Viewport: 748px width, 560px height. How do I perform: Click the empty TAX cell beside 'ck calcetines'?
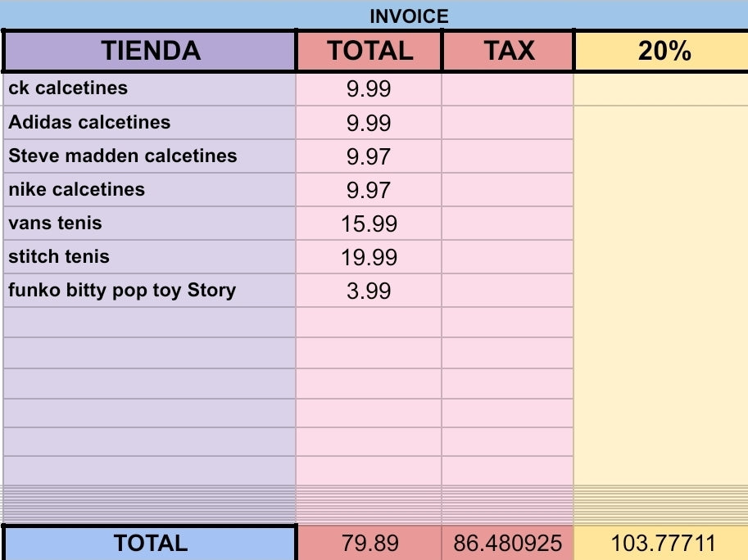(508, 88)
